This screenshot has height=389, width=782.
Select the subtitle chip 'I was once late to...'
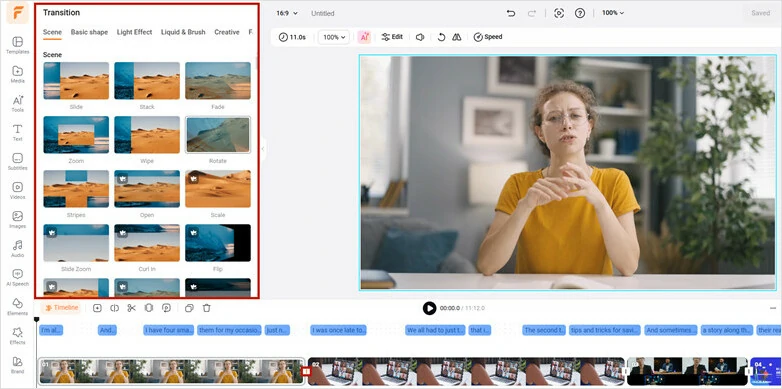click(338, 330)
